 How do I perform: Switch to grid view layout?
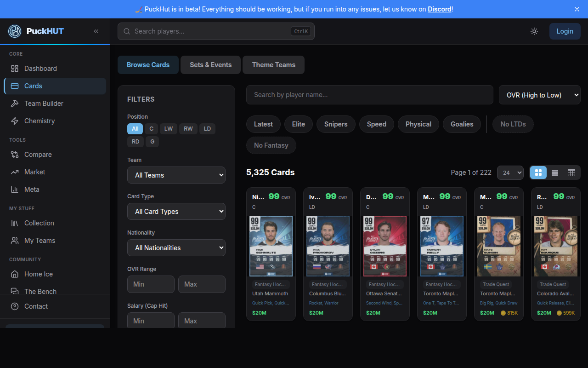pyautogui.click(x=538, y=172)
